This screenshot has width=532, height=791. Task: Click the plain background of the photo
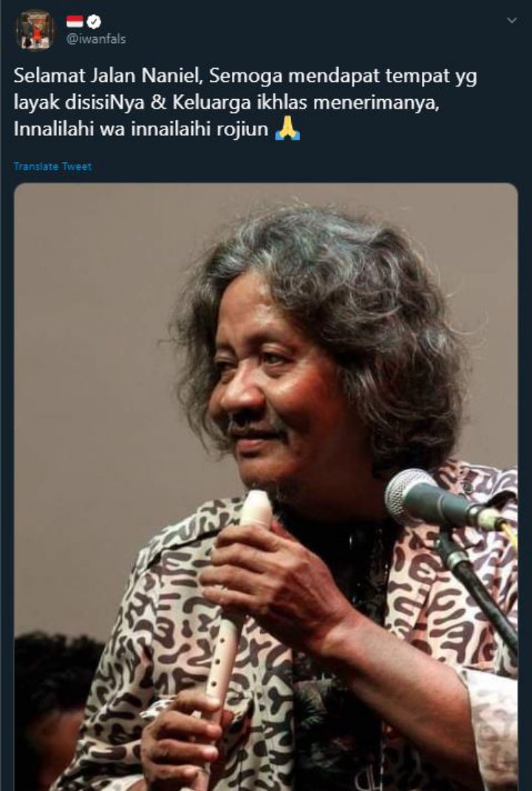[x=91, y=353]
